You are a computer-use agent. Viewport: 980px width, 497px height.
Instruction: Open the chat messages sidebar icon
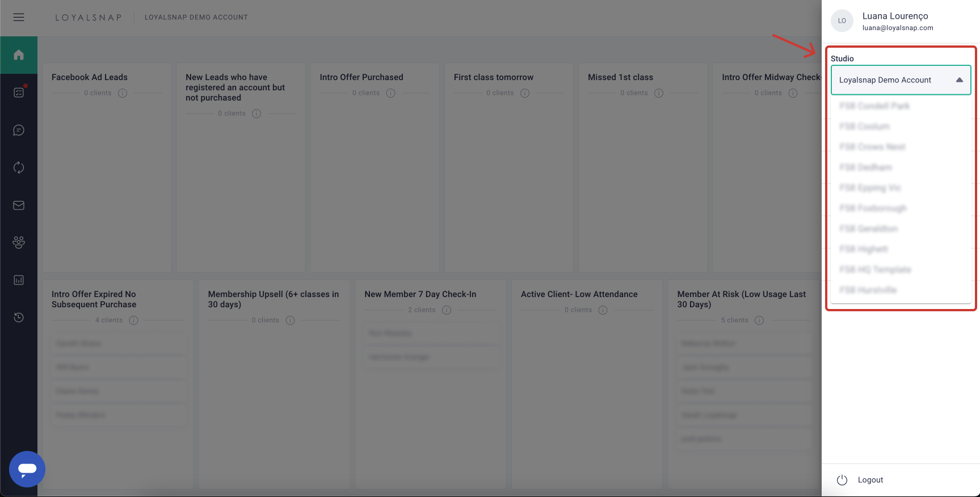[x=19, y=130]
